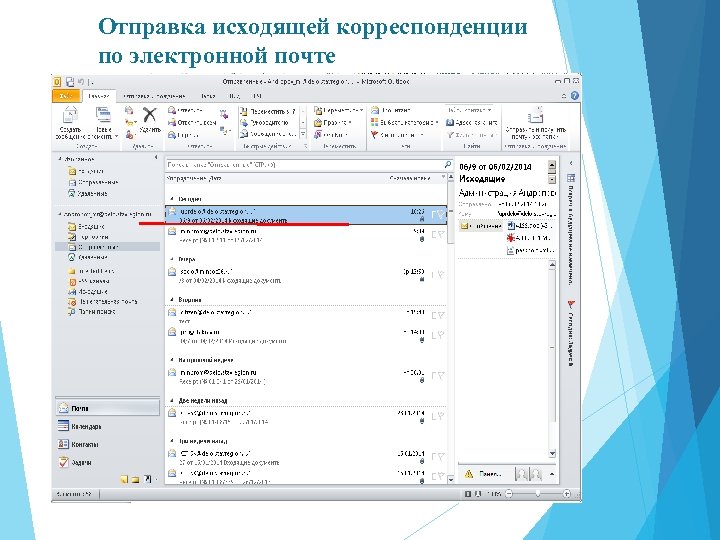Open the Контакты (contacts) navigation button

pos(107,444)
